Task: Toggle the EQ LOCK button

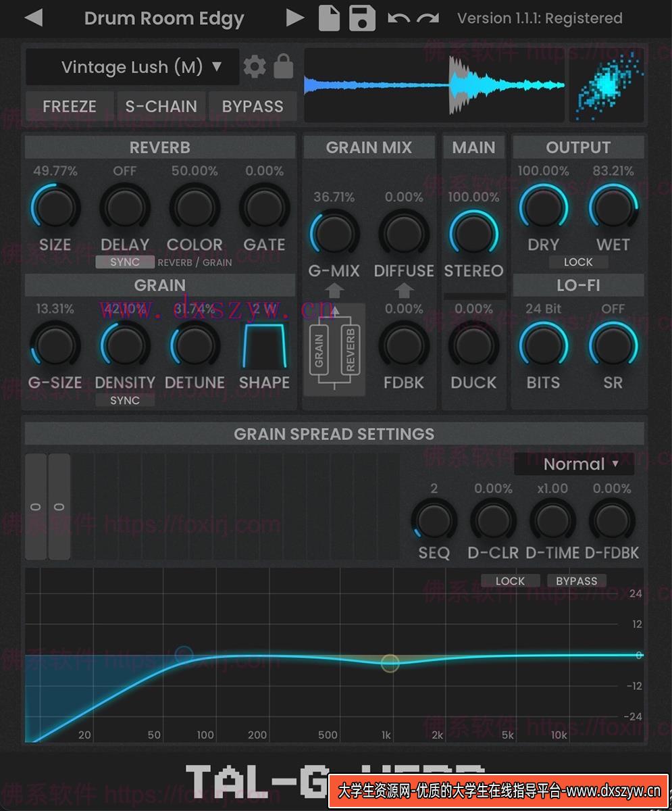Action: [x=510, y=581]
